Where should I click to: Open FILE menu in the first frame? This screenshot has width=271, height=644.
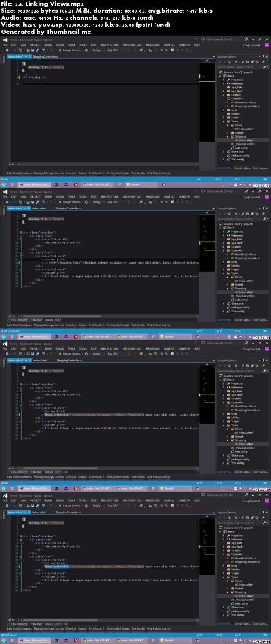5,44
